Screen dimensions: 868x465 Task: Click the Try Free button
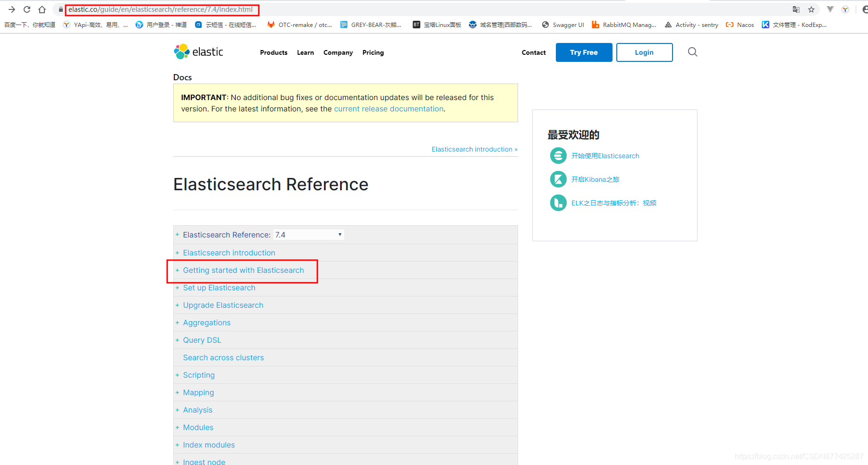coord(584,52)
